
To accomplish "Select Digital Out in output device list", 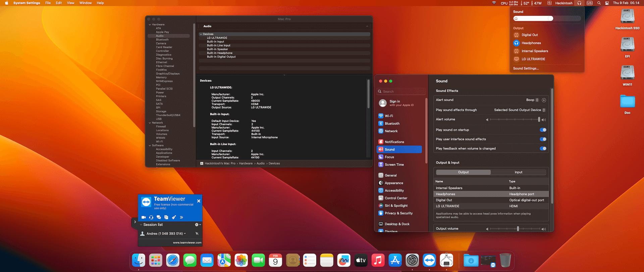I will 491,200.
